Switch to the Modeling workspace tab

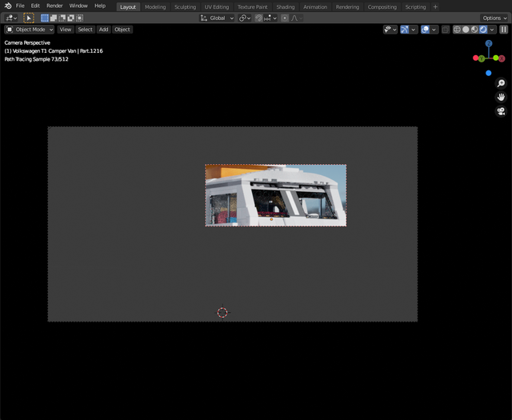(x=155, y=7)
